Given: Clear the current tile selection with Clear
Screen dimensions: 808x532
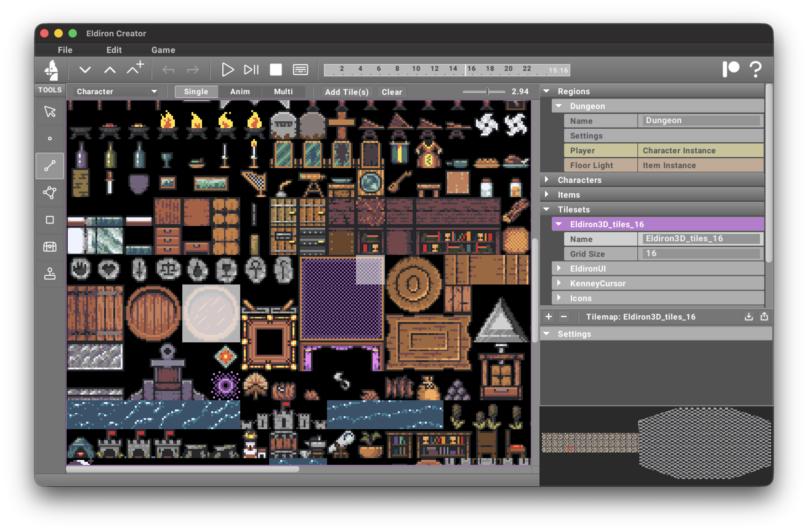Looking at the screenshot, I should point(391,92).
